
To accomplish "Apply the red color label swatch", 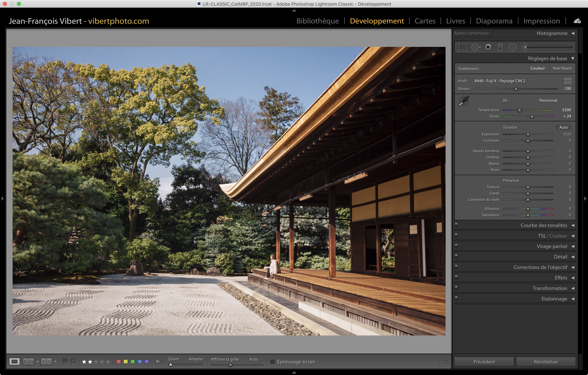I will pos(118,362).
